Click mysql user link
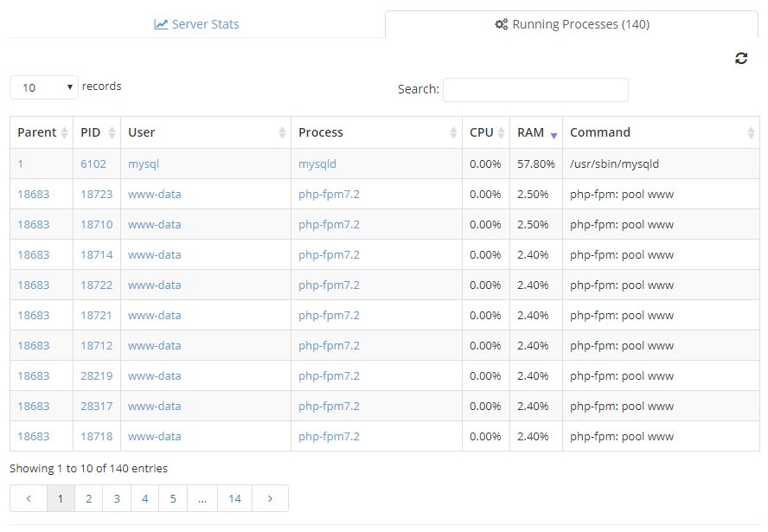The height and width of the screenshot is (532, 768). [x=144, y=163]
